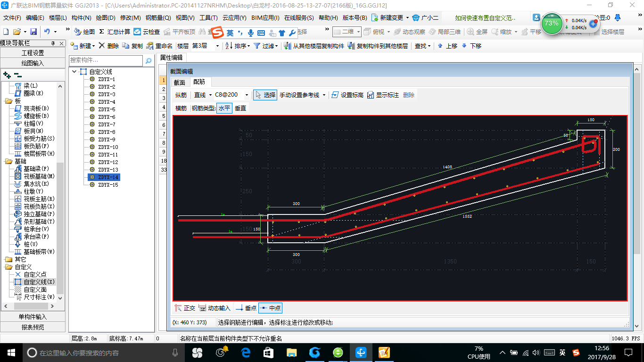The height and width of the screenshot is (362, 644).
Task: Select component ZDYX-7 in list
Action: click(107, 124)
